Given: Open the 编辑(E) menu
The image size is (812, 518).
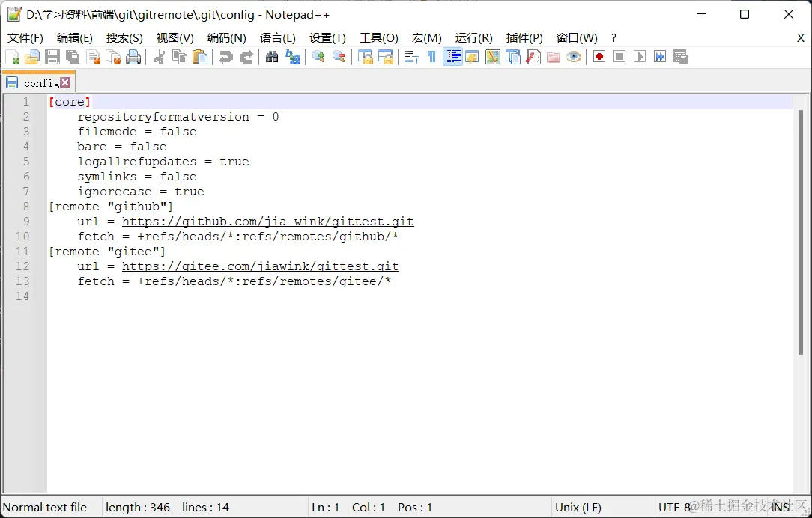Looking at the screenshot, I should 75,38.
